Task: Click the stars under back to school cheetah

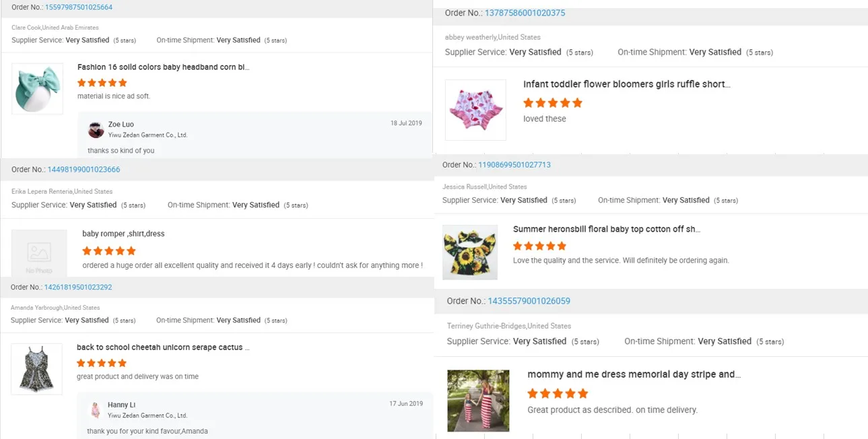Action: point(102,363)
